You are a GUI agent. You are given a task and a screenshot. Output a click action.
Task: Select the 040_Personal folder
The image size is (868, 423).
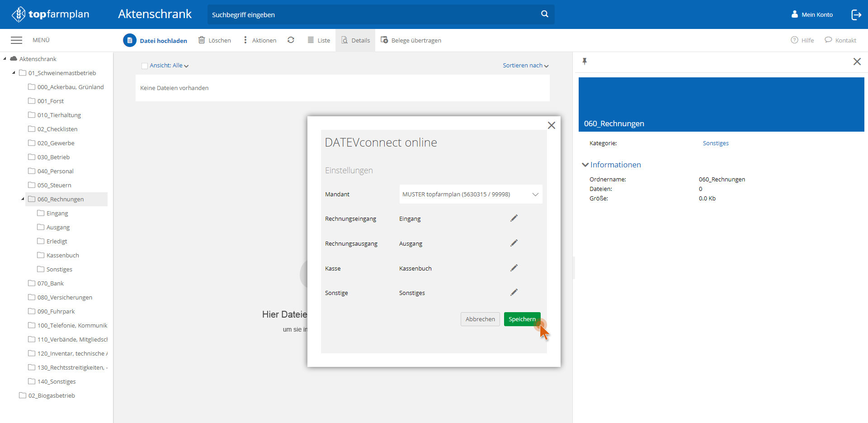coord(51,171)
